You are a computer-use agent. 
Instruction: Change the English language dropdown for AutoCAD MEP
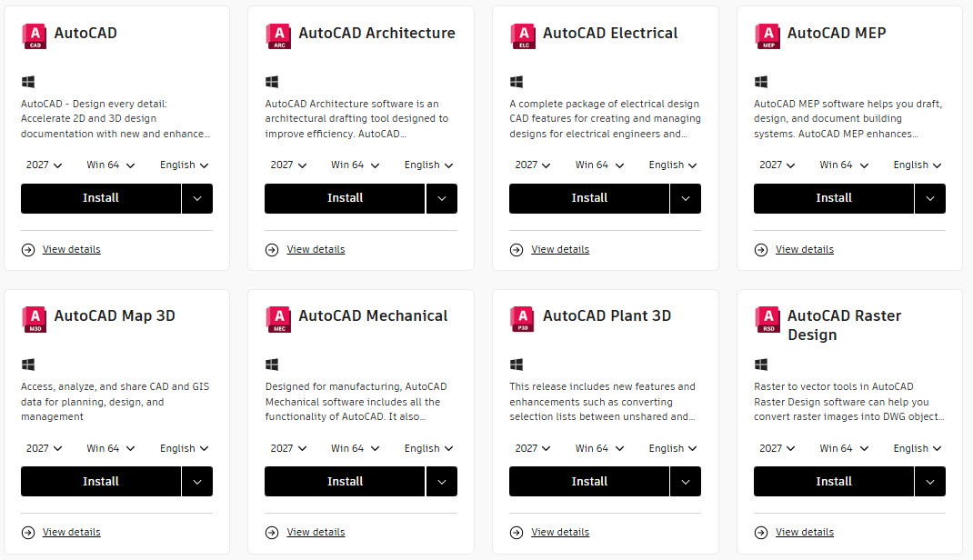pyautogui.click(x=916, y=165)
